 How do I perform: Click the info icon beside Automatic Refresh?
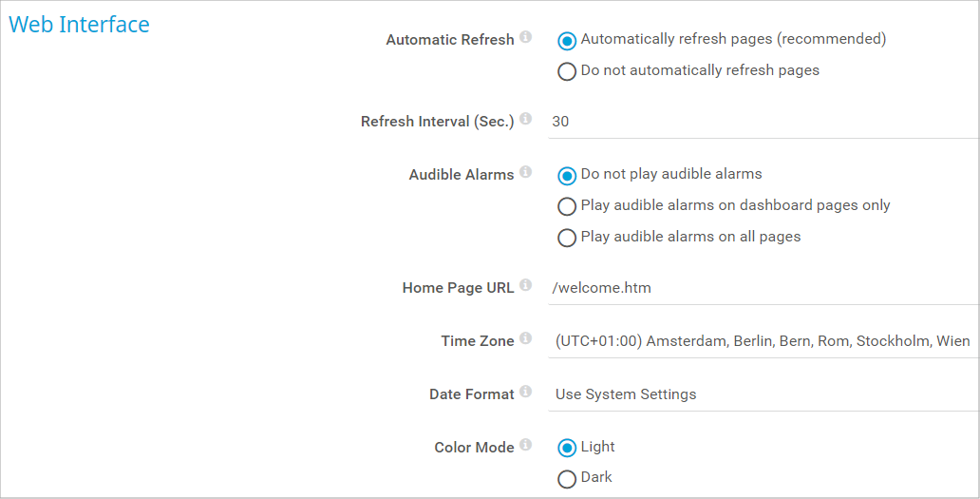tap(526, 38)
